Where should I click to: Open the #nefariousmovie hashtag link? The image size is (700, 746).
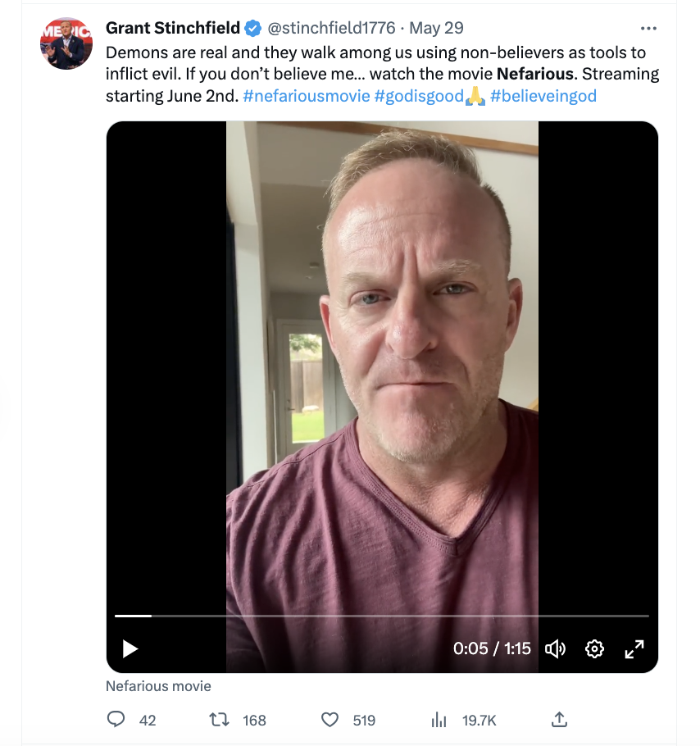(x=305, y=96)
